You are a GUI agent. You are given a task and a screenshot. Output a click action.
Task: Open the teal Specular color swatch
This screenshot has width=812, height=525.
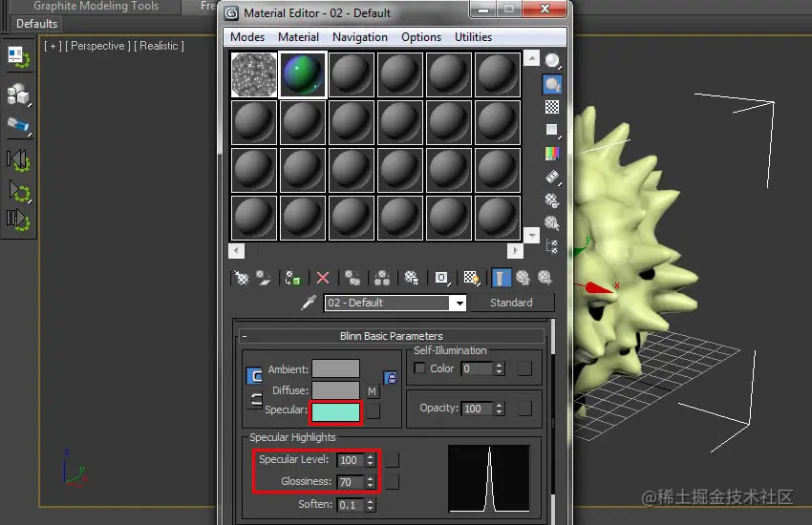click(335, 412)
